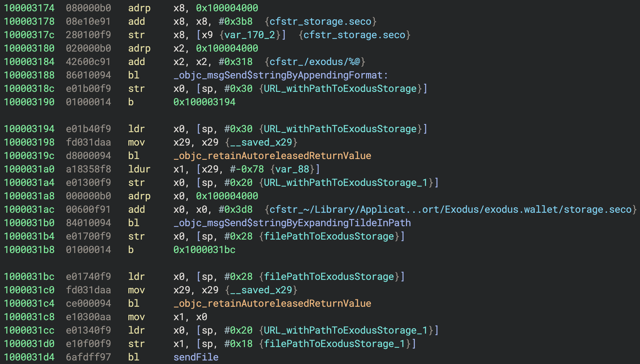
Task: Click address 1000031d4
Action: pyautogui.click(x=29, y=357)
